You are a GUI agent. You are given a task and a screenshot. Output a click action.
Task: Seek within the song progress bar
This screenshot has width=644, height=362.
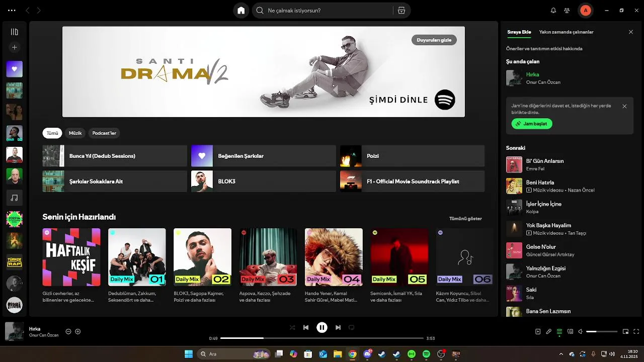click(322, 338)
